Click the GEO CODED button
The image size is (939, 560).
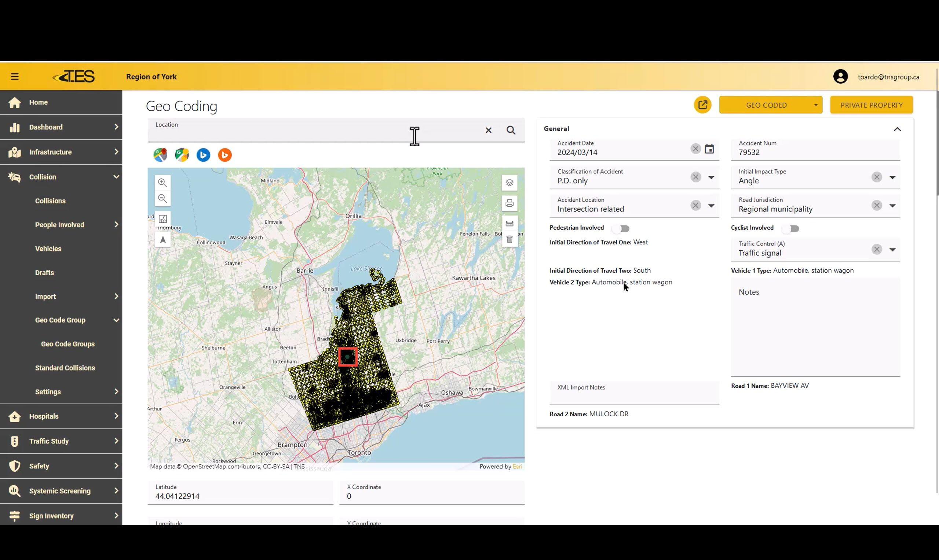pyautogui.click(x=766, y=105)
